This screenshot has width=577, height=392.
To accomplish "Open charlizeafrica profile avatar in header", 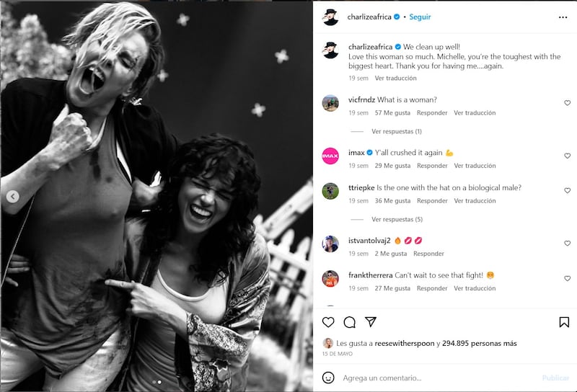I will tap(330, 17).
